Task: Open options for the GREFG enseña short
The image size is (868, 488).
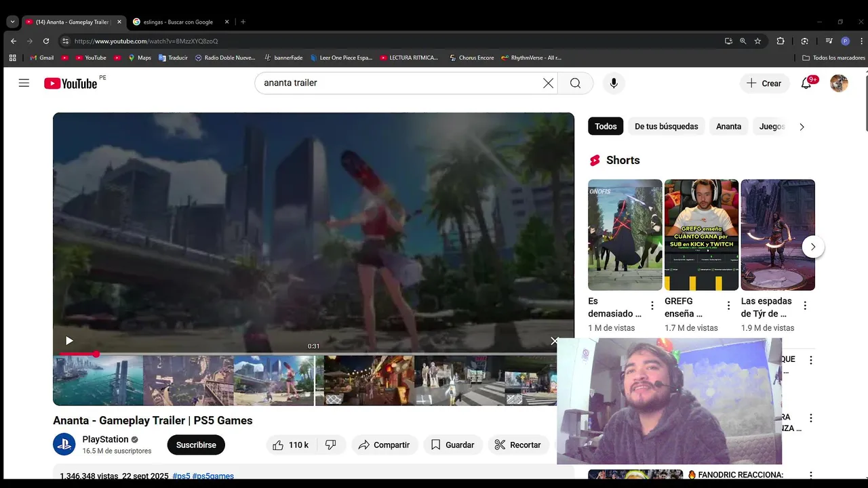Action: click(x=729, y=306)
